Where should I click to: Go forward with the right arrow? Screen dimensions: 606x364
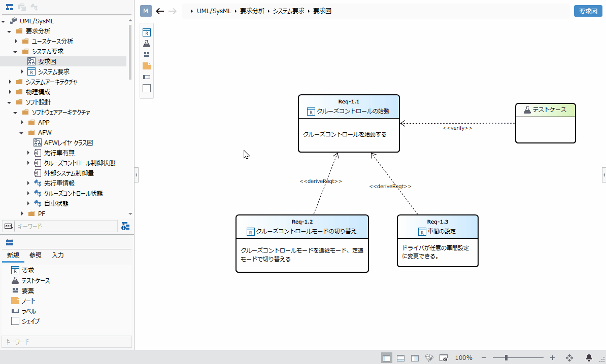pos(173,11)
